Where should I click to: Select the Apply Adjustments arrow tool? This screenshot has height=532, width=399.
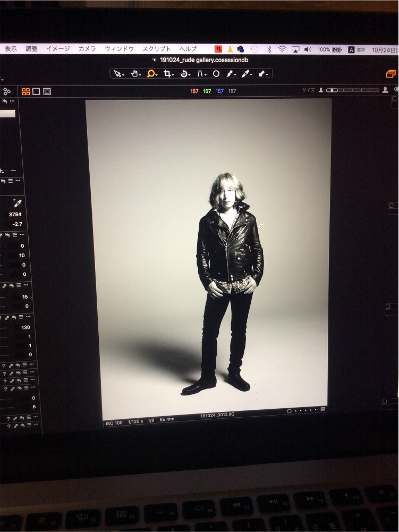261,74
